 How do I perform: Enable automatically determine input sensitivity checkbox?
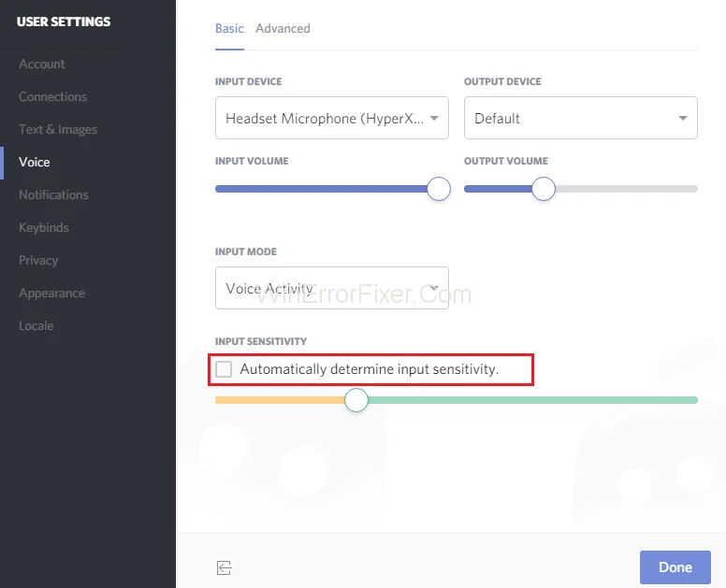click(x=224, y=369)
